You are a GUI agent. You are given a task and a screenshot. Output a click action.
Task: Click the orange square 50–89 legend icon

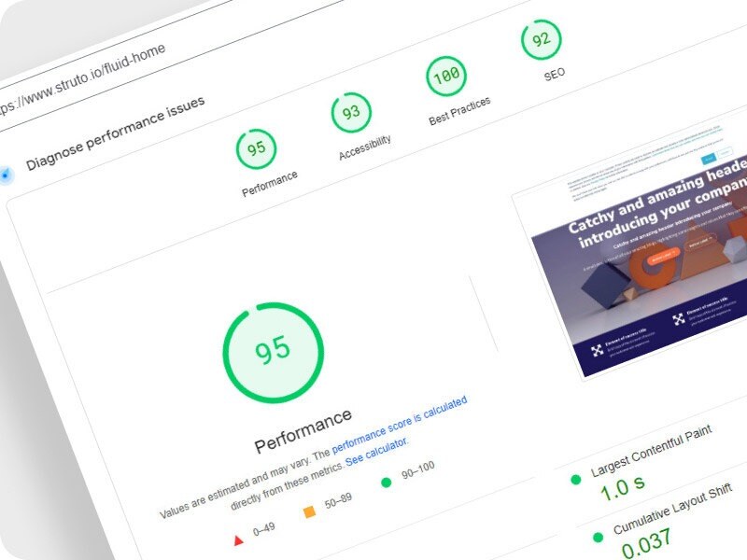pos(309,511)
